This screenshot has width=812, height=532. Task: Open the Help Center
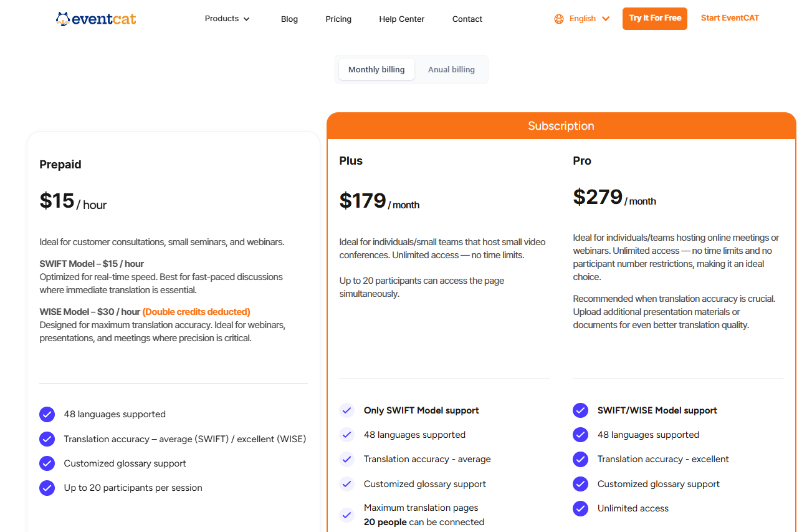point(401,19)
